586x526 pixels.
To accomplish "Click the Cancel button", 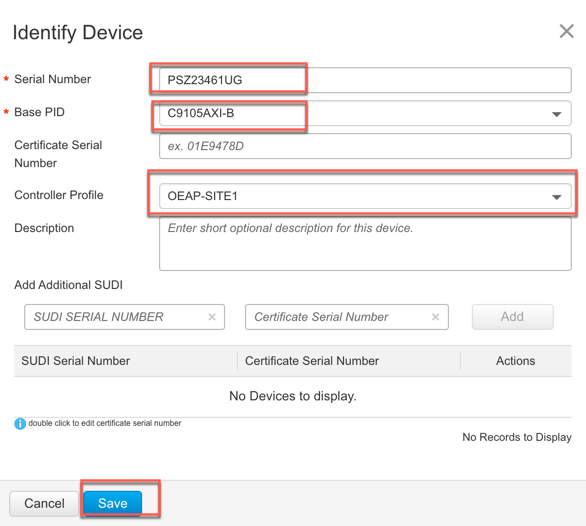I will [x=44, y=504].
